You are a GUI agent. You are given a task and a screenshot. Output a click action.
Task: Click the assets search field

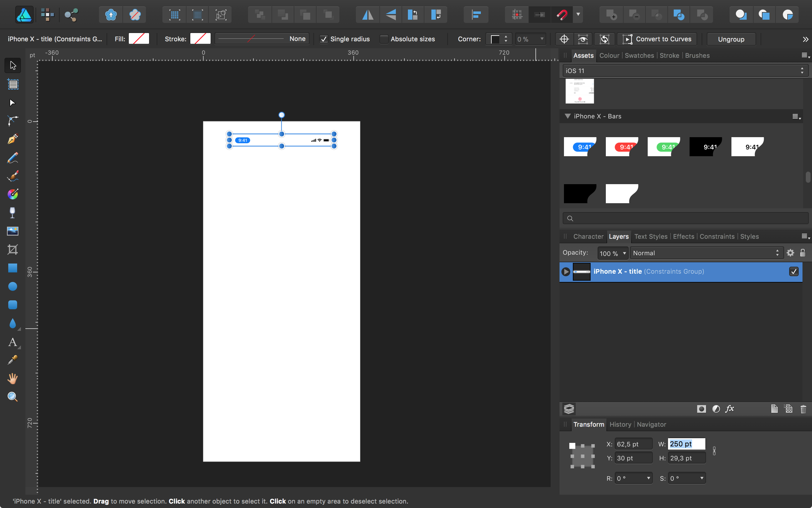coord(685,218)
